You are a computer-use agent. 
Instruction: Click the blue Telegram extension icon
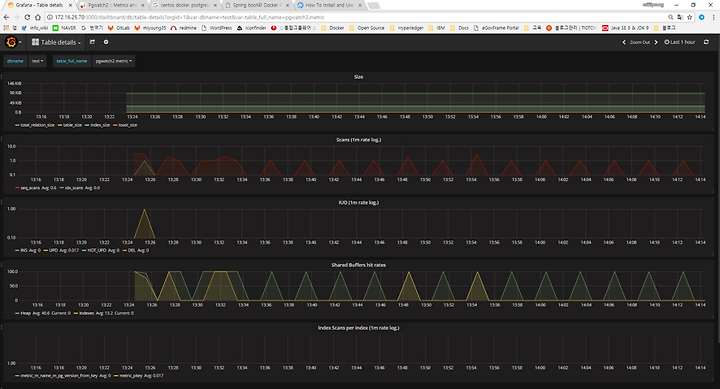point(701,17)
